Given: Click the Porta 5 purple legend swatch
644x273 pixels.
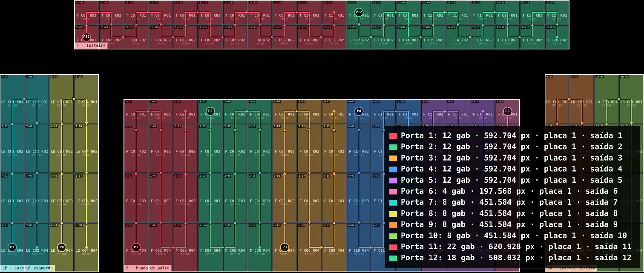Looking at the screenshot, I should (x=393, y=180).
